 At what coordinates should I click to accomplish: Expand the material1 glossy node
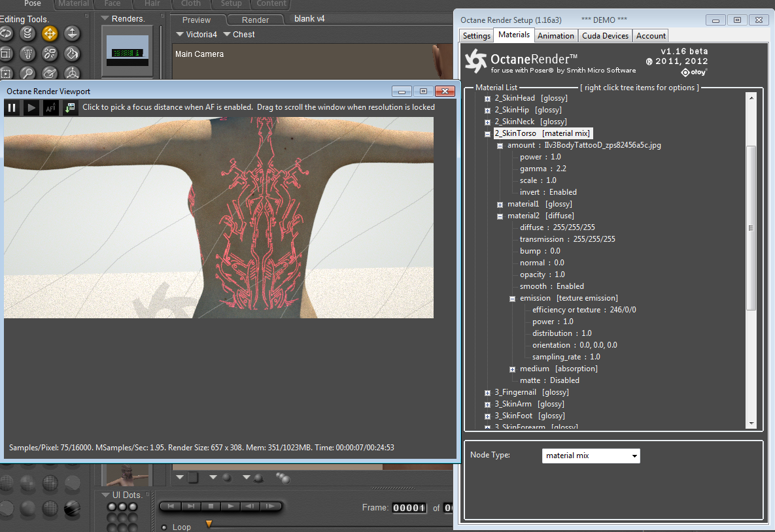[x=500, y=205]
